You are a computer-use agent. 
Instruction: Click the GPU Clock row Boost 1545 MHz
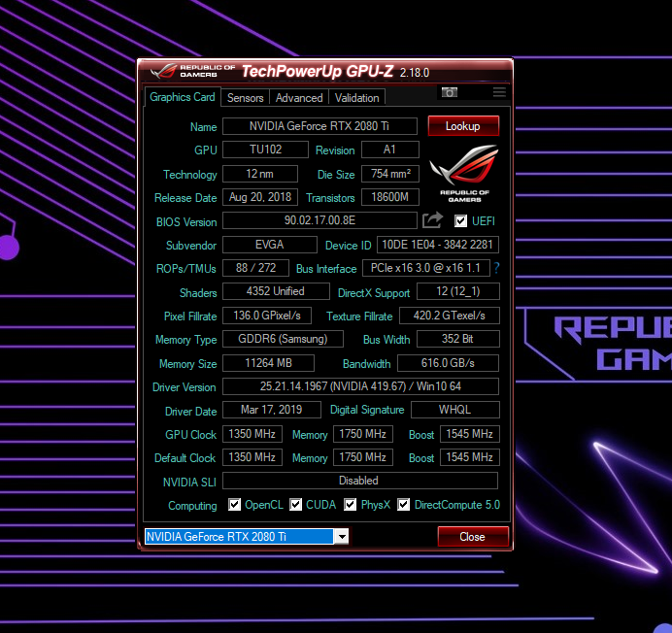470,434
